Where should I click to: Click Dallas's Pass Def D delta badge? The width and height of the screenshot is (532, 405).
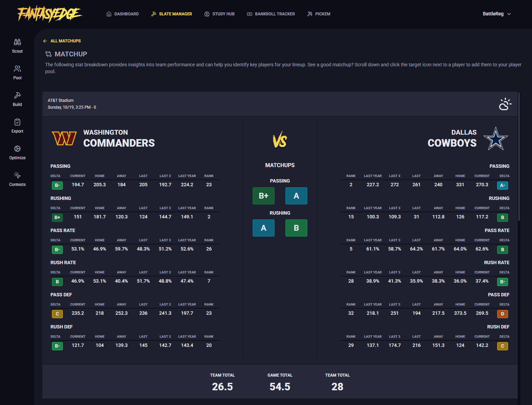point(503,314)
